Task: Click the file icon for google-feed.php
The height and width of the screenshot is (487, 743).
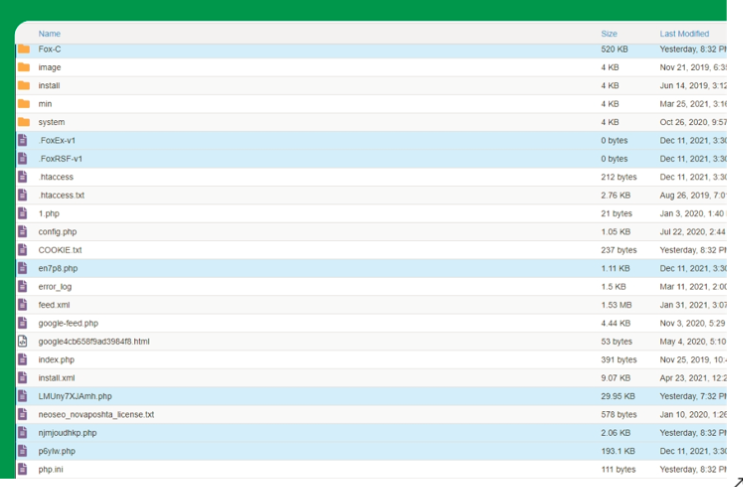Action: 22,323
